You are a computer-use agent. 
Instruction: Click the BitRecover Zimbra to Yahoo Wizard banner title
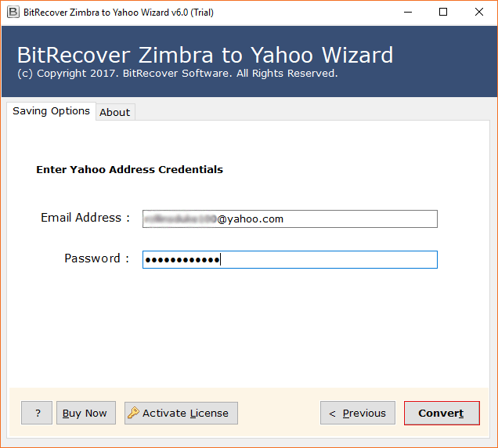[x=205, y=55]
